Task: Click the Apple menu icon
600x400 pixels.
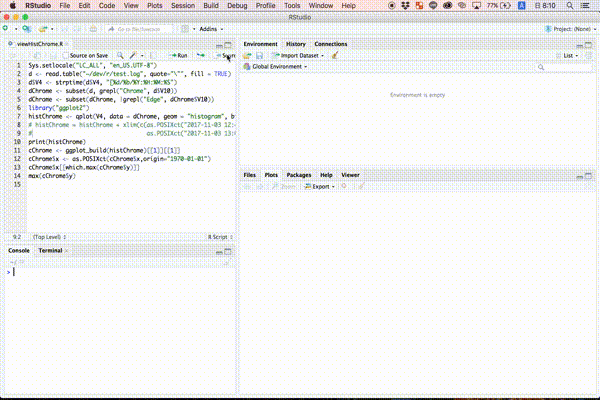Action: click(13, 5)
